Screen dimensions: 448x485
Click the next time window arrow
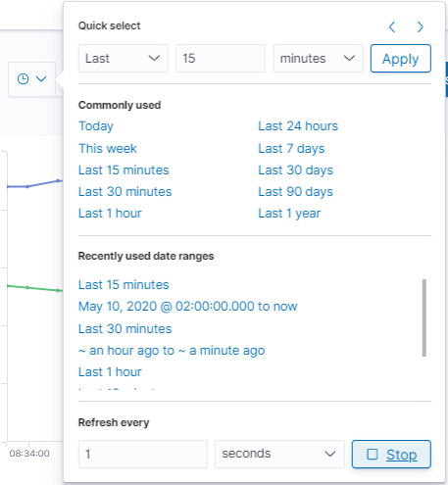[x=421, y=26]
